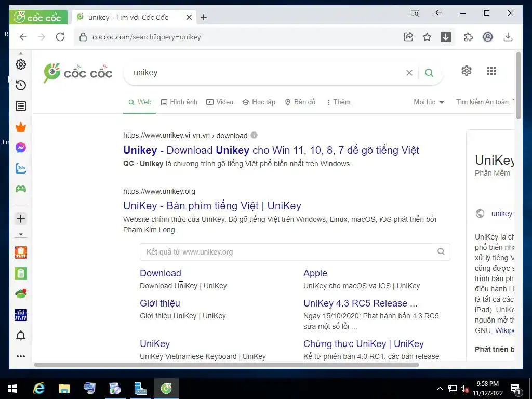The height and width of the screenshot is (399, 532).
Task: Clear the search query with X
Action: pos(409,73)
